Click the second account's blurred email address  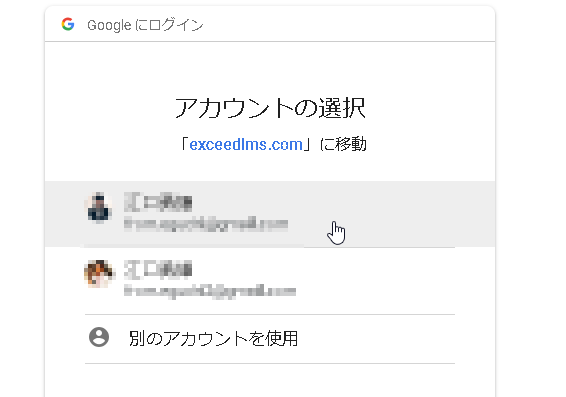pyautogui.click(x=210, y=291)
